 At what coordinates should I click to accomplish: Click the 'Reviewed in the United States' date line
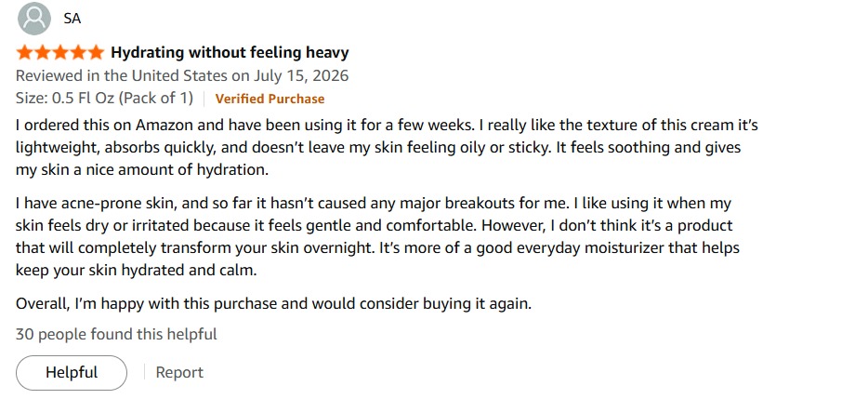click(182, 75)
